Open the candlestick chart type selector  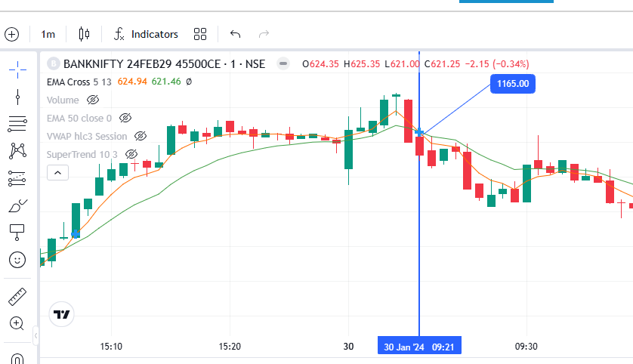pos(83,34)
